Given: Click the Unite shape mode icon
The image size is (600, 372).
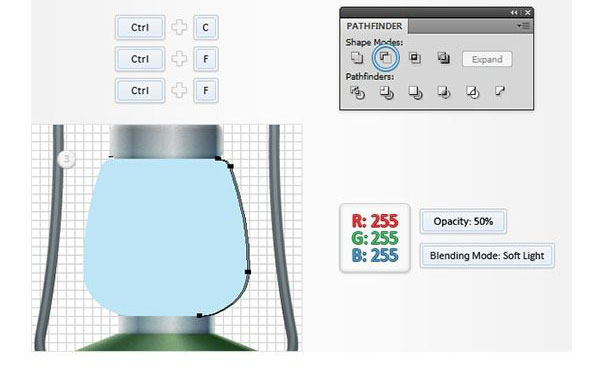Looking at the screenshot, I should pyautogui.click(x=357, y=58).
